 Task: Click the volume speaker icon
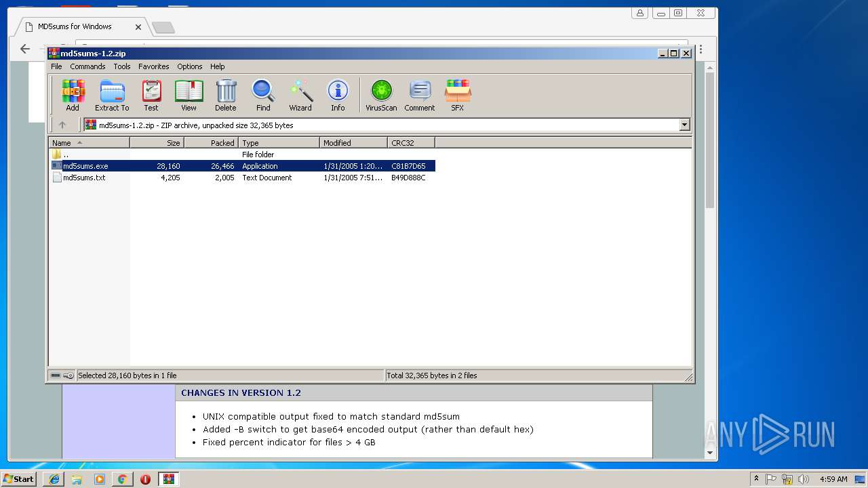coord(804,479)
